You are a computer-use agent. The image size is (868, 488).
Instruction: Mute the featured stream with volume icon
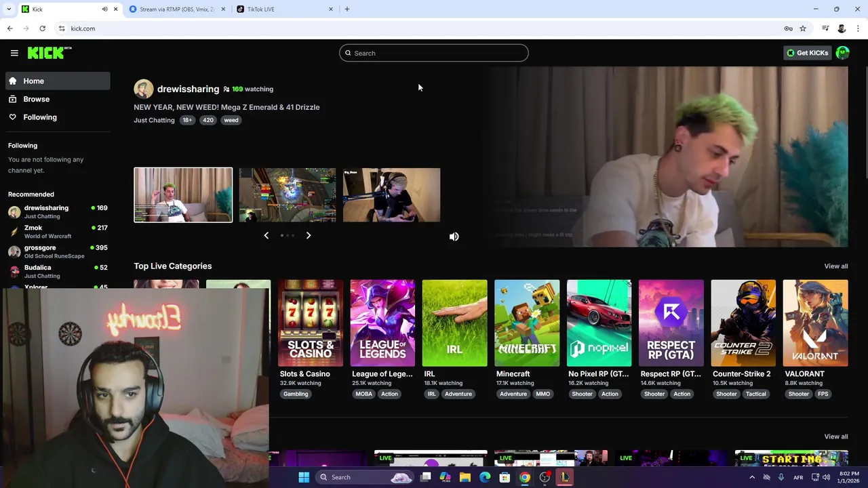[454, 237]
